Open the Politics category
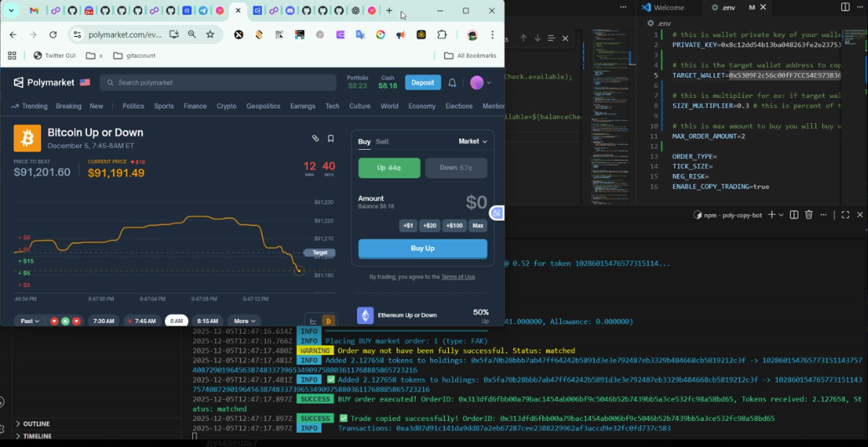Screen dimensions: 868x447 click(134, 105)
